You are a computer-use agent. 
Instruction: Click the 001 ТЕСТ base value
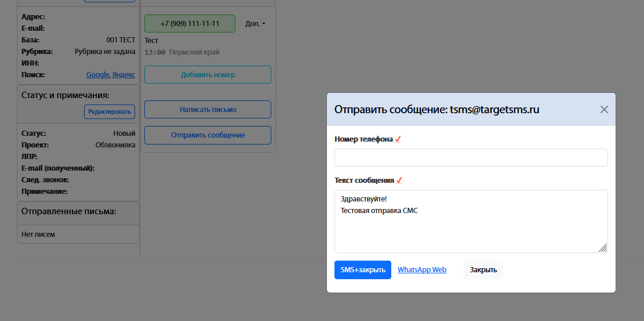click(121, 40)
